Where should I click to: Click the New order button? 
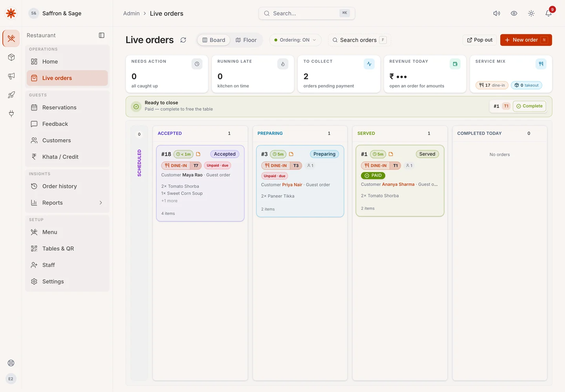526,40
